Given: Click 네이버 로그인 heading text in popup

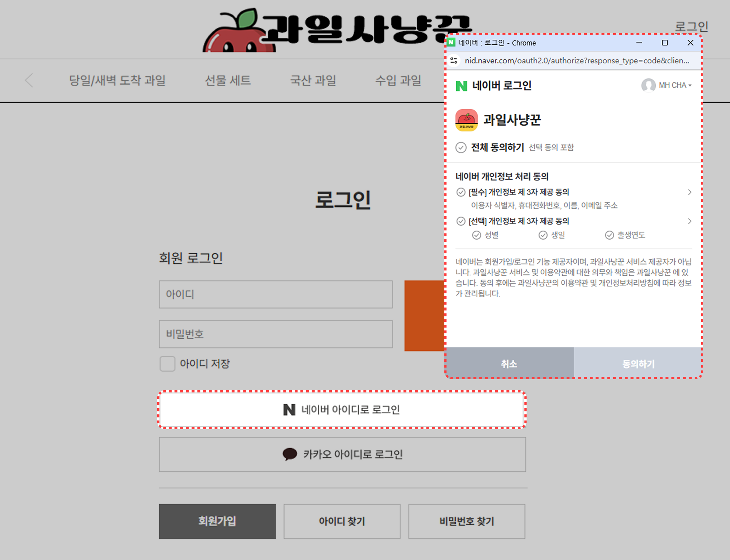Looking at the screenshot, I should 502,86.
